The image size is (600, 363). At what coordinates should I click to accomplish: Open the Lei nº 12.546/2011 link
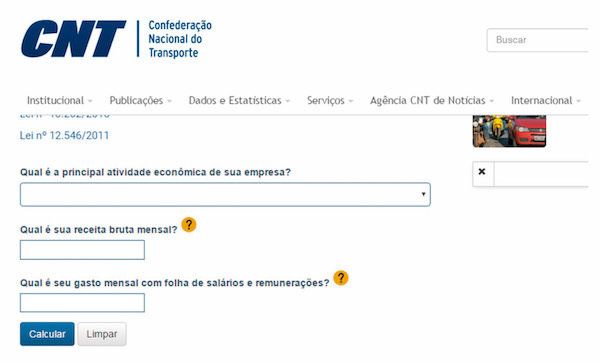[x=64, y=135]
